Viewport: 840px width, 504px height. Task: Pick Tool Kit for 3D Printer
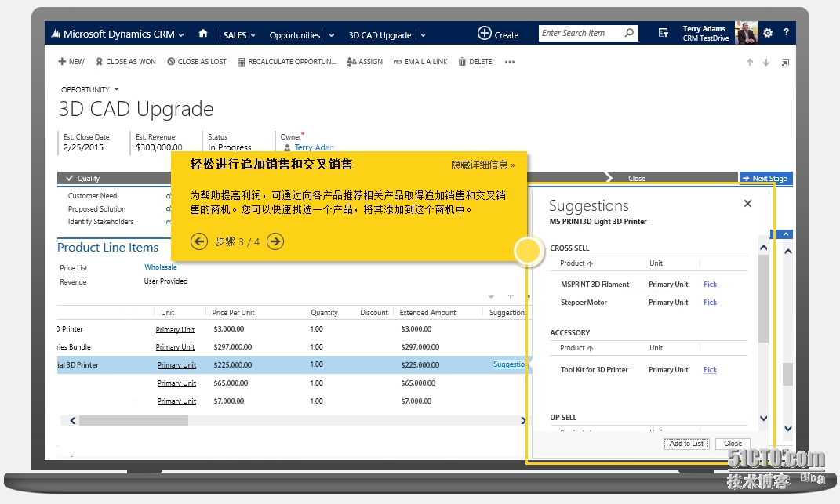(710, 370)
